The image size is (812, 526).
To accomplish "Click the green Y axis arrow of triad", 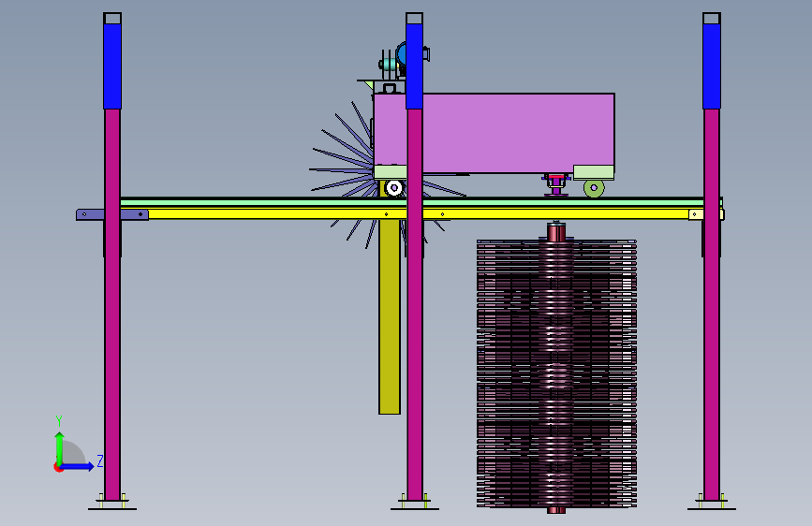I will tap(59, 447).
